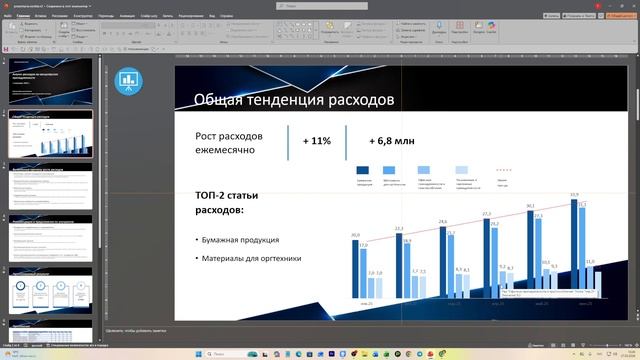Image resolution: width=640 pixels, height=360 pixels.
Task: Open the Layout (Макет) dropdown
Action: click(x=80, y=24)
